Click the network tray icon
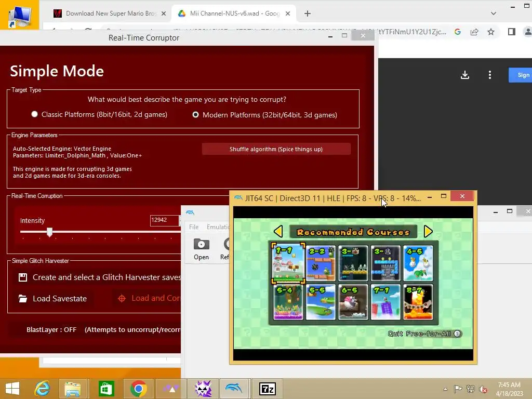This screenshot has width=532, height=399. point(471,389)
